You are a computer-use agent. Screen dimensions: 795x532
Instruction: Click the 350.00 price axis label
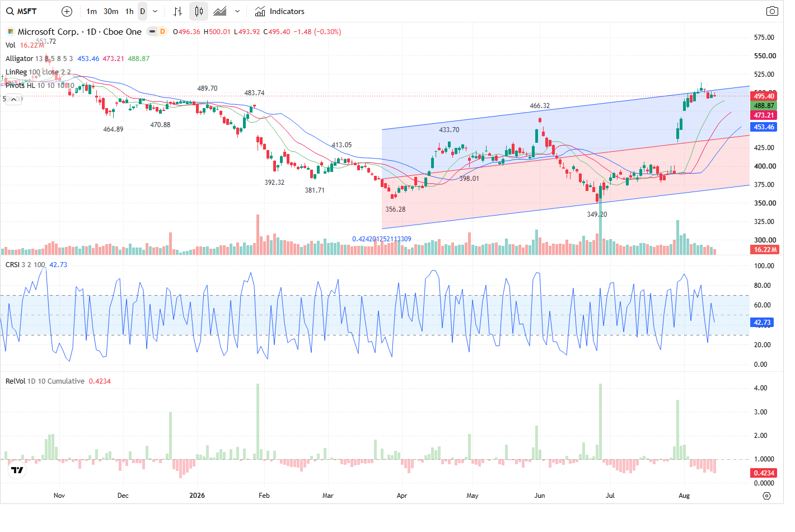765,203
